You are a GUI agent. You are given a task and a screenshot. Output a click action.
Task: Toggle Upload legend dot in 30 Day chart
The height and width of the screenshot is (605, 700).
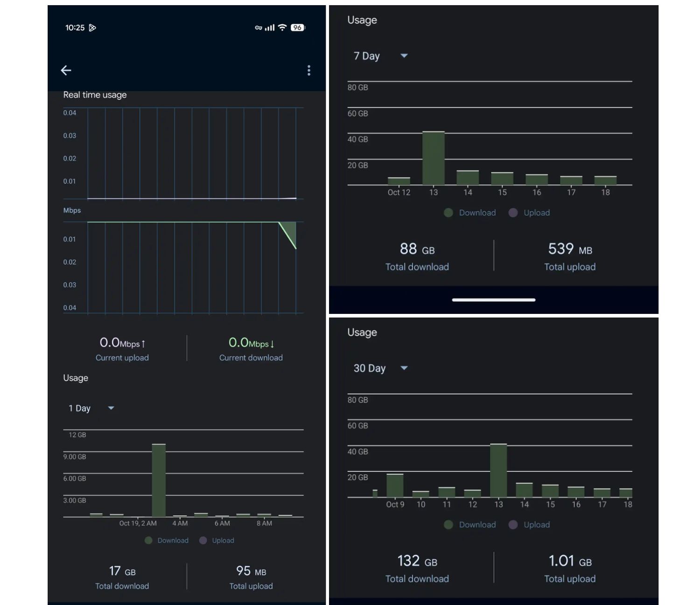pos(513,525)
